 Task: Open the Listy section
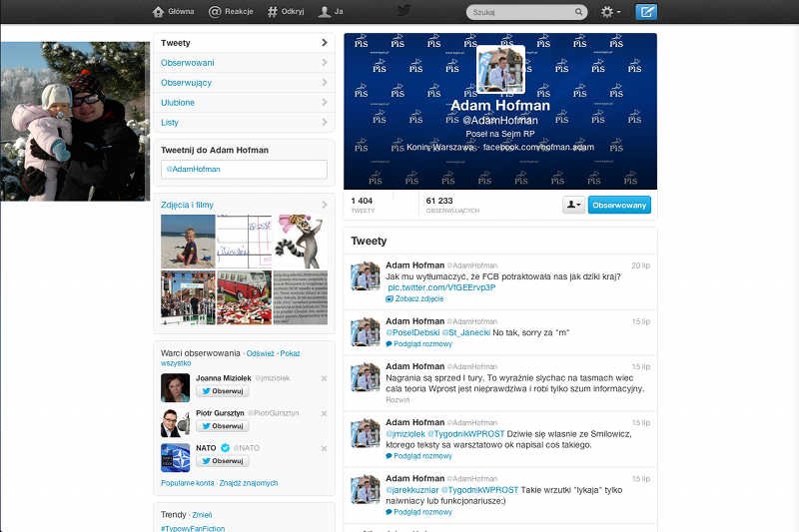pos(244,122)
